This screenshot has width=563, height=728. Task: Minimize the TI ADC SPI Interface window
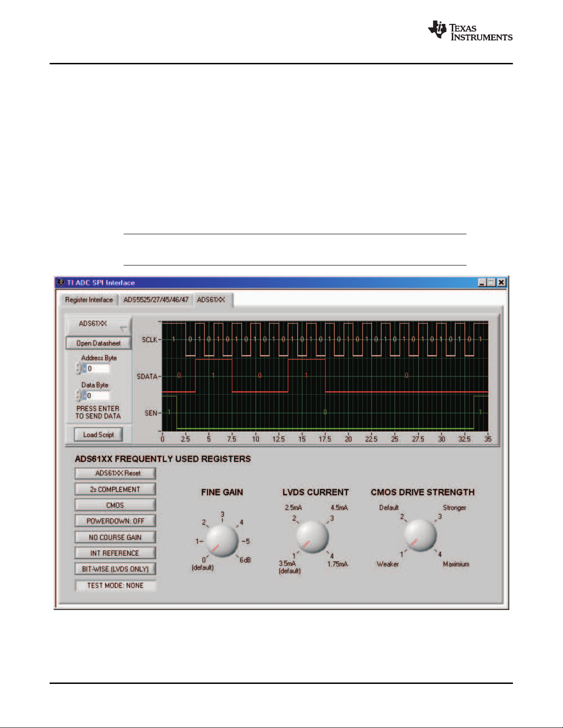click(x=482, y=283)
